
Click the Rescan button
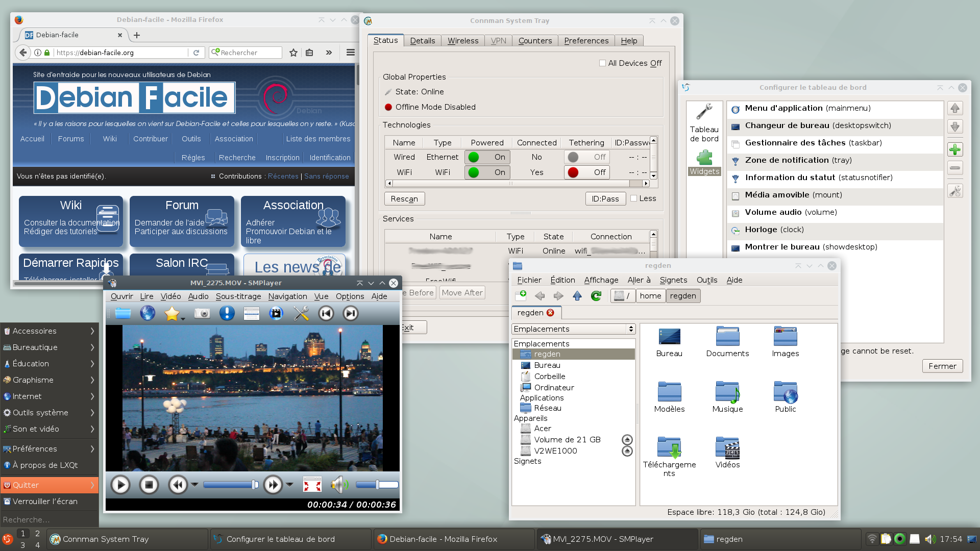click(404, 199)
